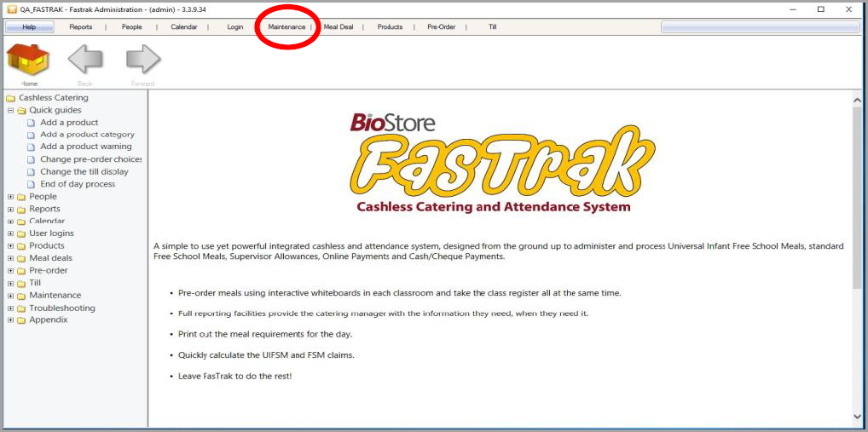Select the Cashless Catering root folder

click(x=53, y=98)
